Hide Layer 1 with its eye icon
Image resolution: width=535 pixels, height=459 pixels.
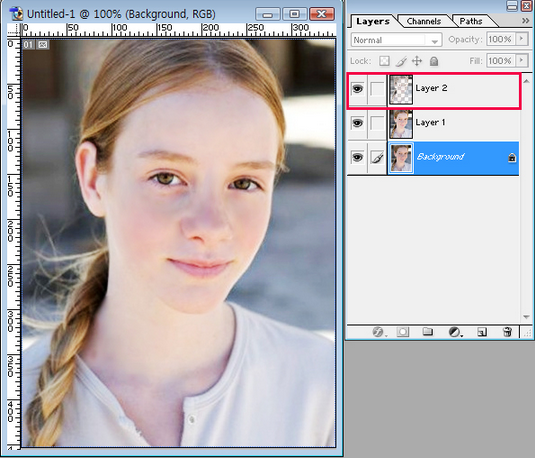[357, 123]
